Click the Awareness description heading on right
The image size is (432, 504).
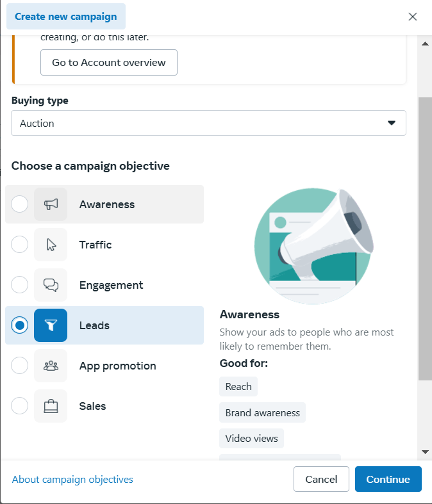[249, 314]
